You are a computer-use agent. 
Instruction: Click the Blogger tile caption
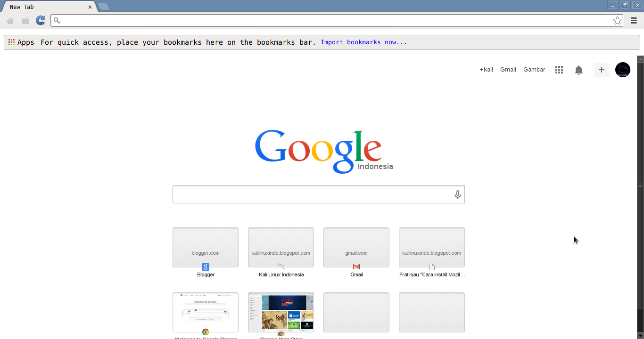pyautogui.click(x=206, y=274)
